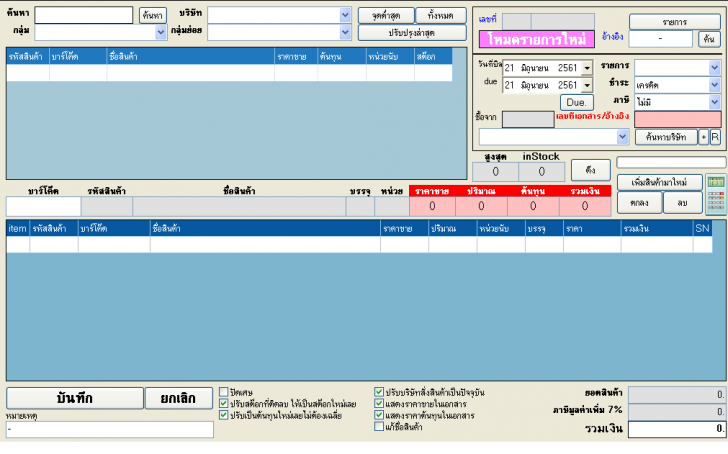This screenshot has width=728, height=454.
Task: Click the สต๊อก column header
Action: coord(433,57)
